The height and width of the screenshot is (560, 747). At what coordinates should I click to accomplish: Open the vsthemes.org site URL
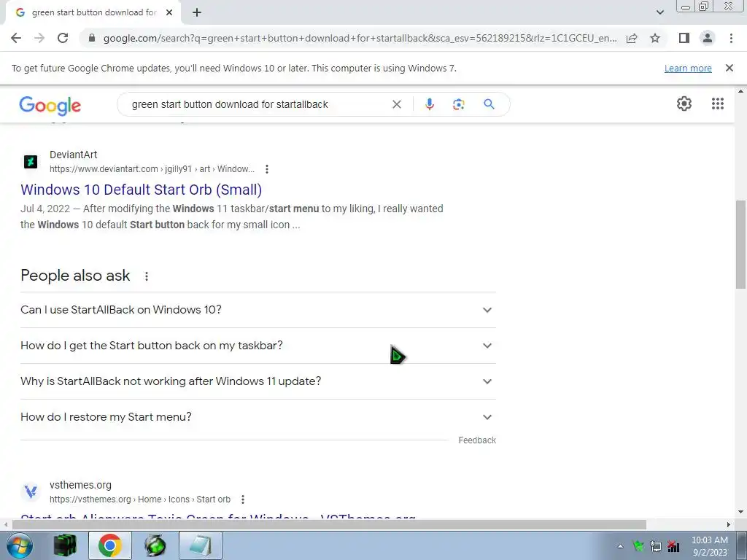[x=140, y=499]
